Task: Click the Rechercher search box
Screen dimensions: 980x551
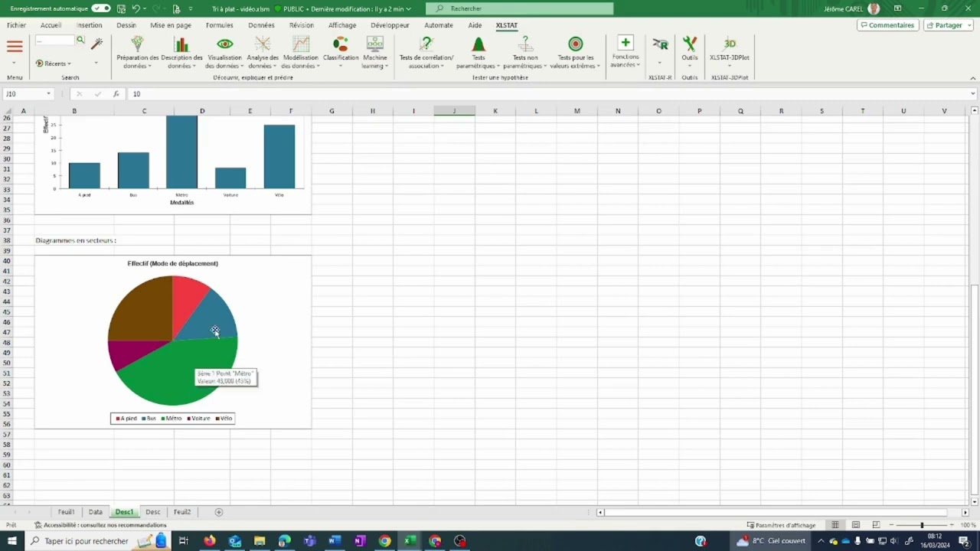Action: pyautogui.click(x=520, y=8)
